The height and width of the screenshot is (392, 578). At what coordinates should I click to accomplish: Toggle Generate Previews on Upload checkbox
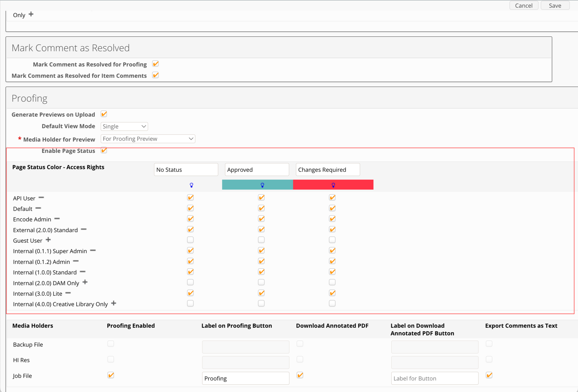[x=104, y=114]
